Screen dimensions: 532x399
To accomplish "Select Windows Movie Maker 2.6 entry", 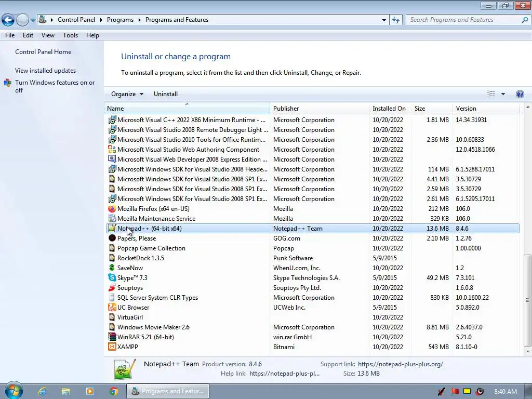I will click(313, 327).
